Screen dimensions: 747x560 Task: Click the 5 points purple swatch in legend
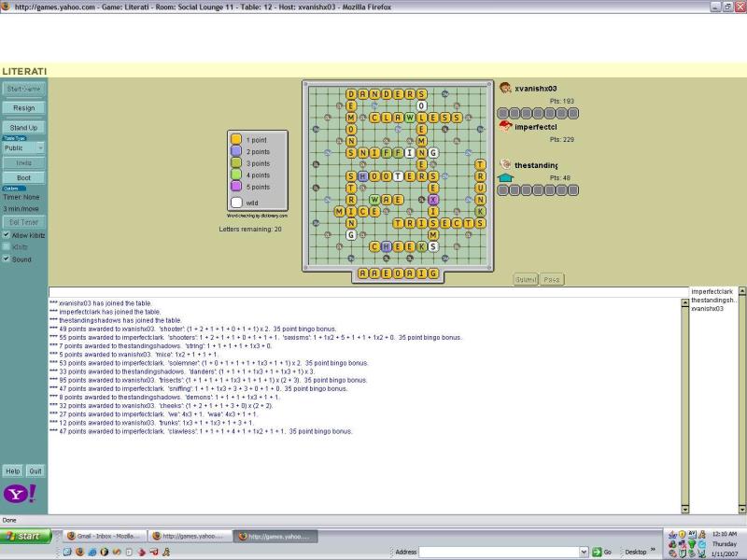pyautogui.click(x=236, y=187)
